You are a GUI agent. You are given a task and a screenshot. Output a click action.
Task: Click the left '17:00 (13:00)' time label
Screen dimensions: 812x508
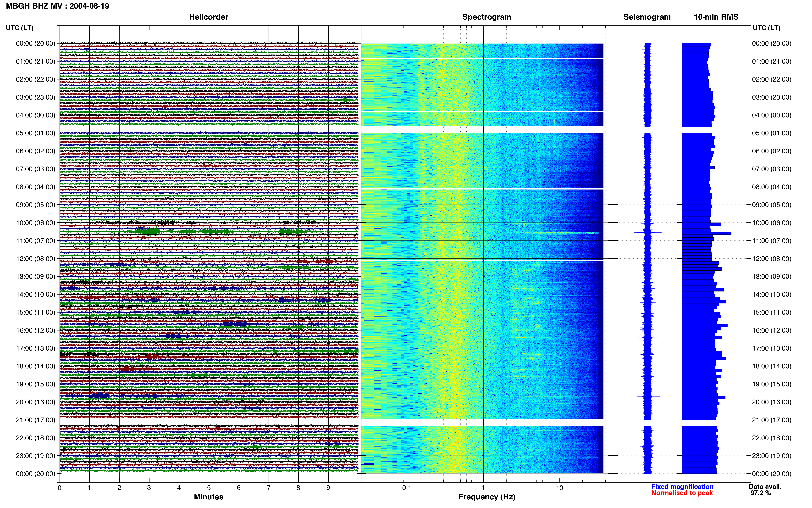click(36, 348)
